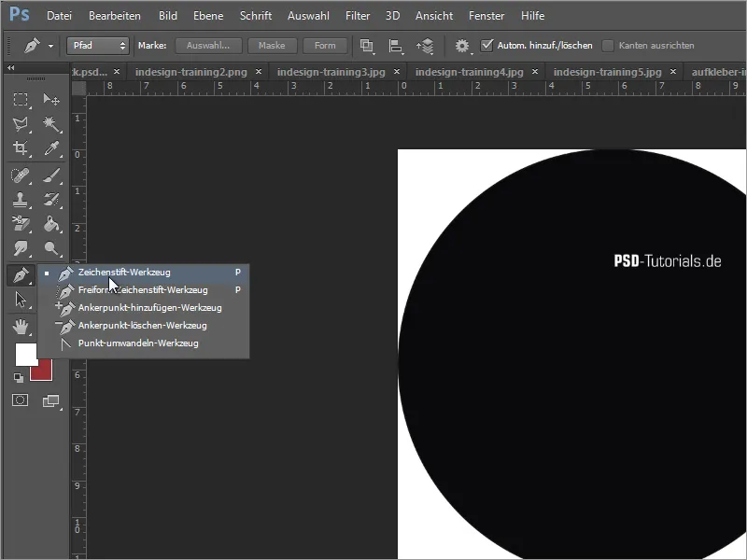The width and height of the screenshot is (747, 560).
Task: Uncheck Autom. hinzuf./löschen checkbox
Action: click(486, 45)
